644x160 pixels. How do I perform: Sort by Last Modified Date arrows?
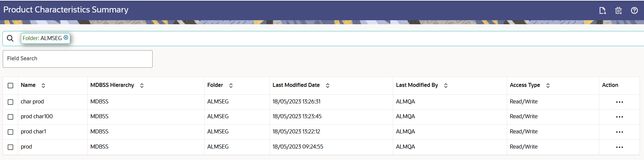328,86
